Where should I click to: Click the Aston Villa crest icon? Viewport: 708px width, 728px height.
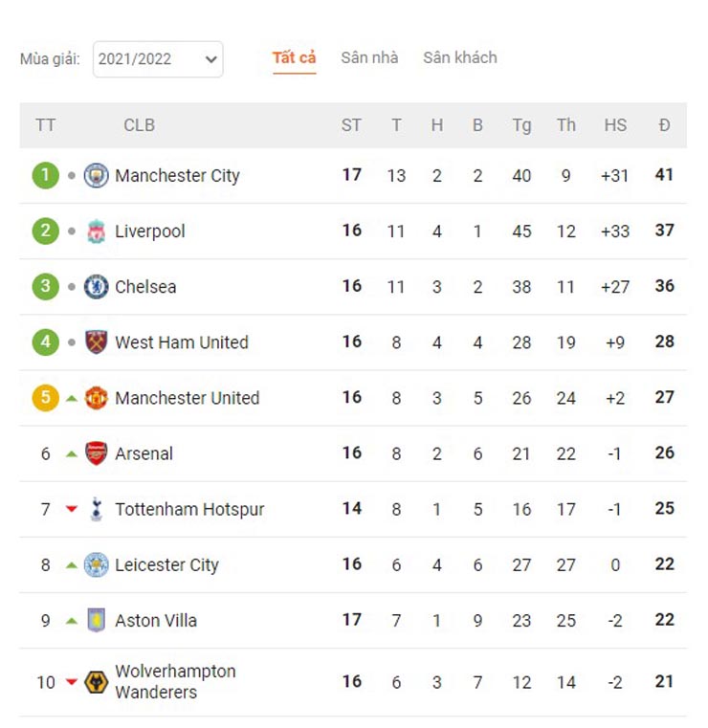[x=96, y=620]
